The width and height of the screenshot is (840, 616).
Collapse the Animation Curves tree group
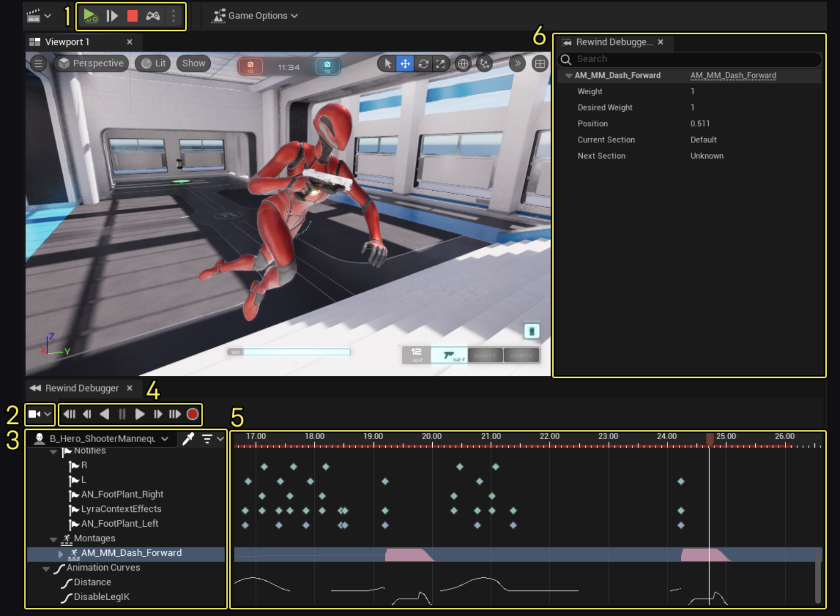click(x=46, y=569)
